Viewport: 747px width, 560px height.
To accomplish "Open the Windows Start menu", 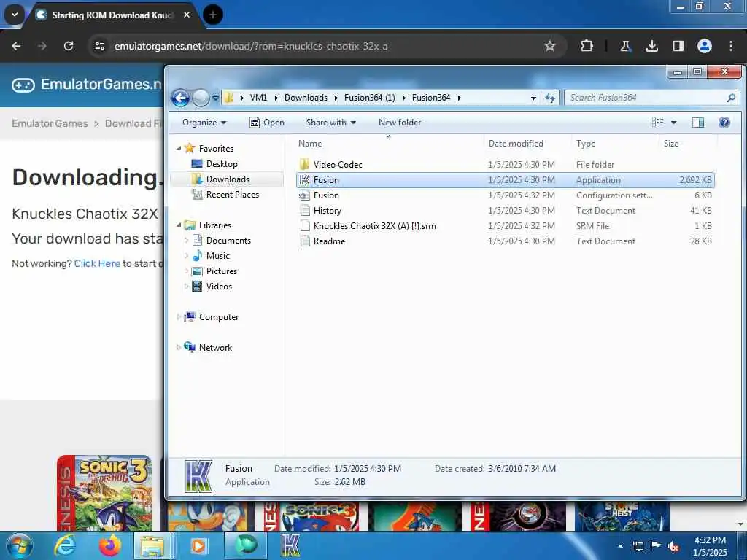I will coord(20,545).
